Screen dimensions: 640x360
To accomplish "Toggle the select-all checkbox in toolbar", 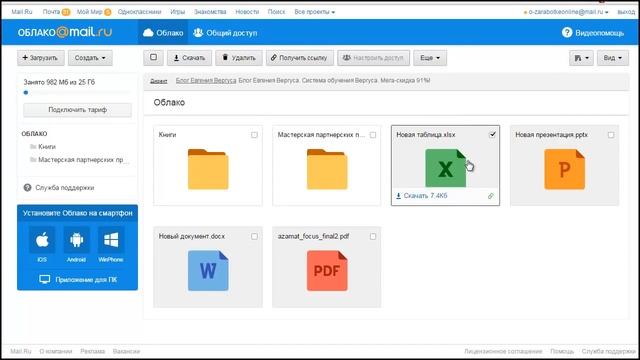I will 153,58.
